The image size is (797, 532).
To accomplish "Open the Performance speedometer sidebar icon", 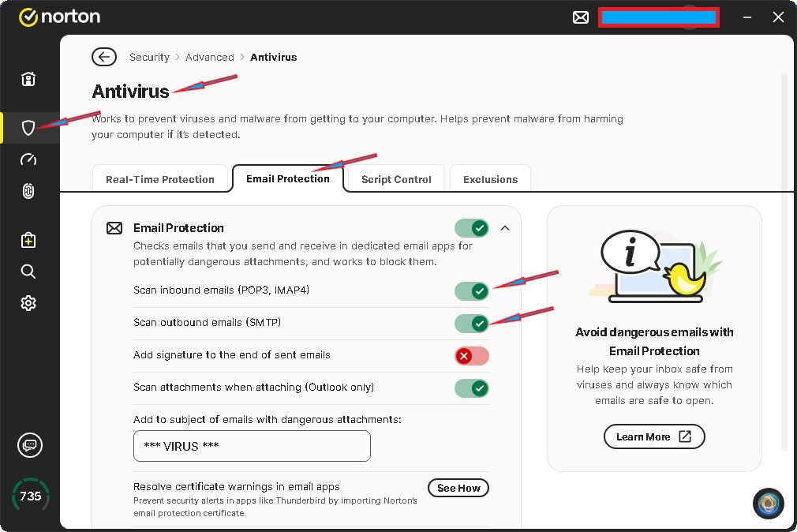I will 28,159.
